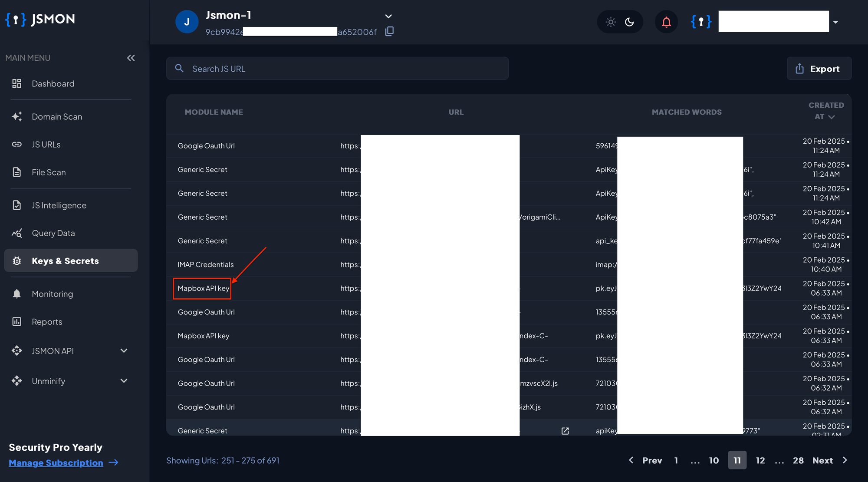Go to page 1

click(676, 461)
